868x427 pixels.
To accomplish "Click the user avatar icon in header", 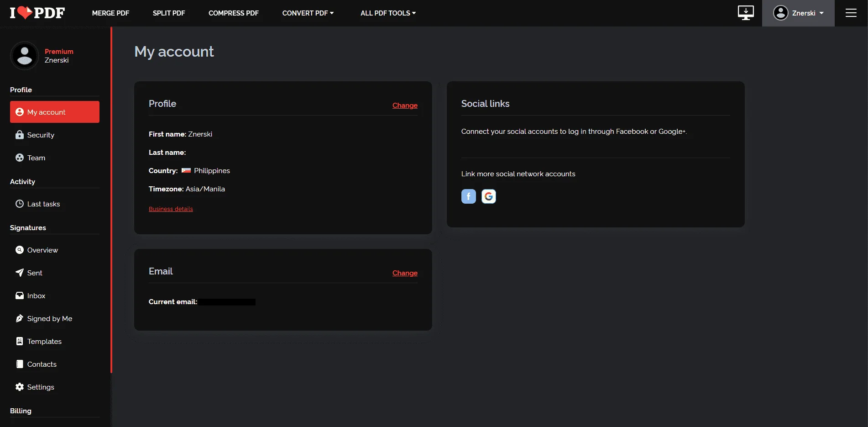I will (781, 13).
